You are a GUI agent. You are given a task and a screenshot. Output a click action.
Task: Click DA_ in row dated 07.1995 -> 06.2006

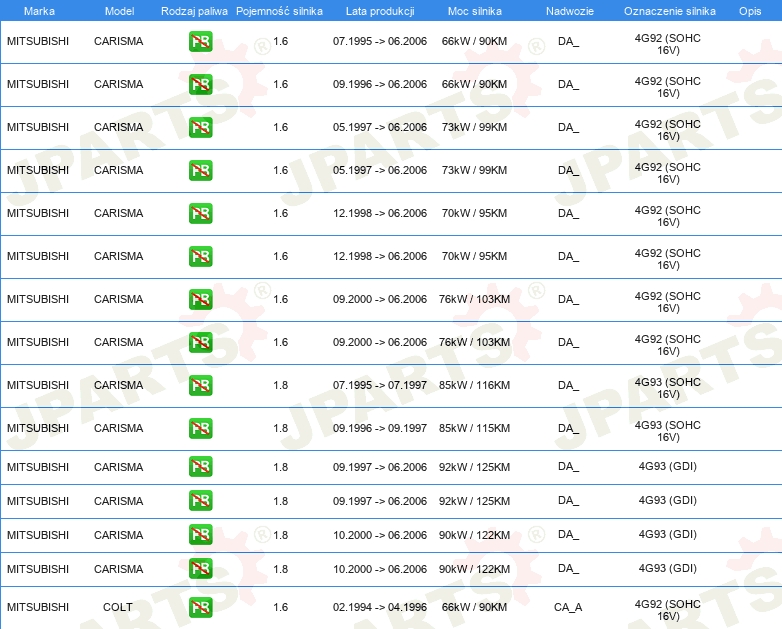[x=569, y=41]
